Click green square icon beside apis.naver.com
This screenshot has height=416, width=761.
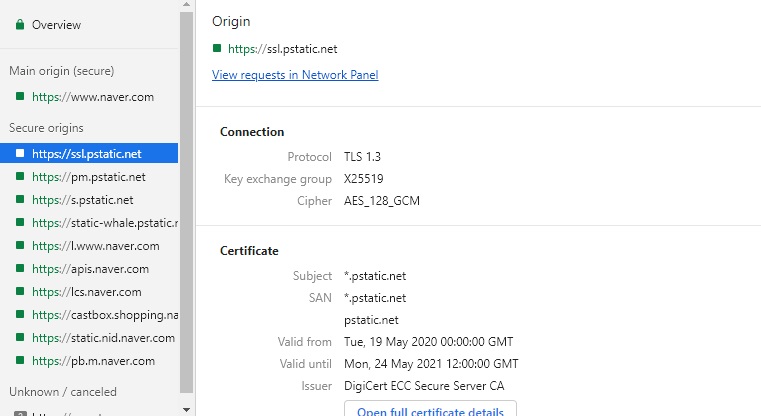click(x=20, y=268)
